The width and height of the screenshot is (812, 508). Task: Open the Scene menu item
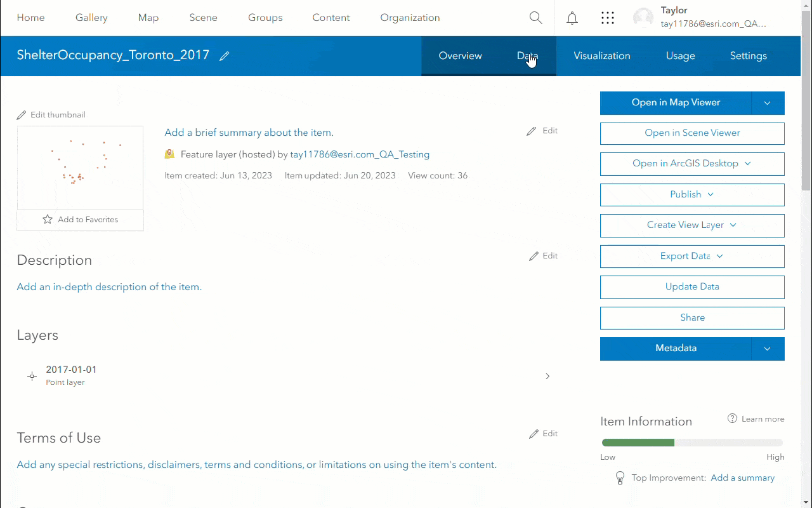tap(203, 18)
